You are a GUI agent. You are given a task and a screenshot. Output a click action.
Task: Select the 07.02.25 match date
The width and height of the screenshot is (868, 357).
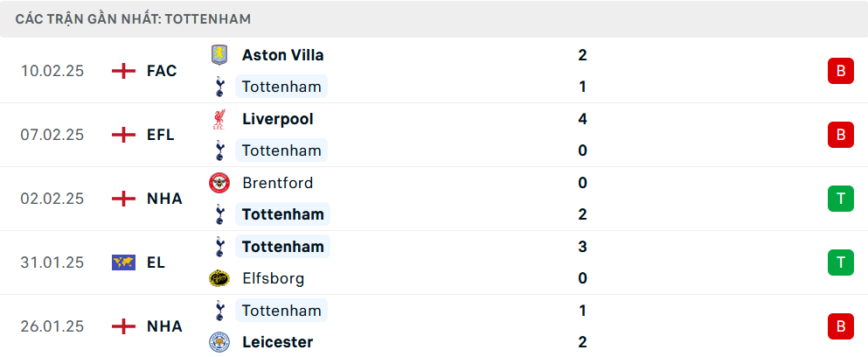click(52, 135)
